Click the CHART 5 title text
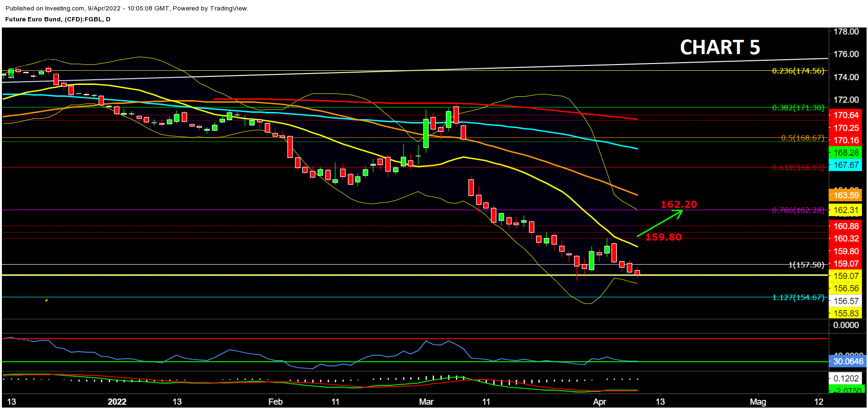Image resolution: width=868 pixels, height=408 pixels. point(720,47)
